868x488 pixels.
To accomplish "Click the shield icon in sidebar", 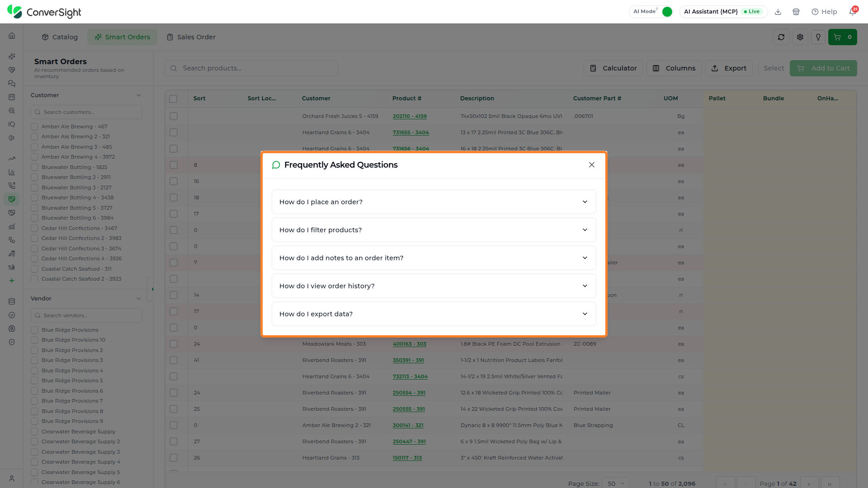I will click(12, 342).
